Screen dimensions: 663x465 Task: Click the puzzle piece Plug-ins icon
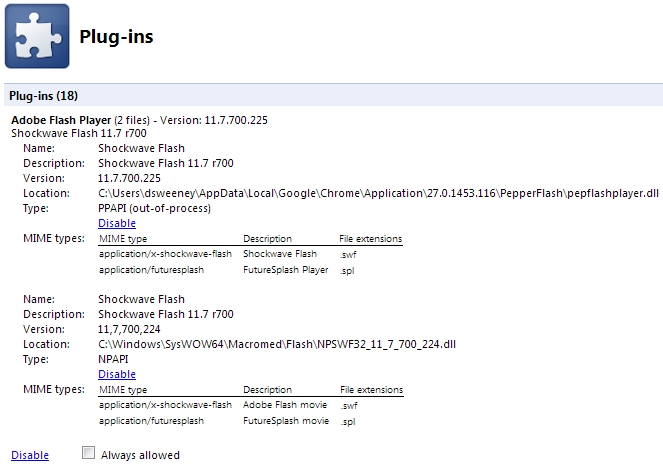[x=37, y=36]
